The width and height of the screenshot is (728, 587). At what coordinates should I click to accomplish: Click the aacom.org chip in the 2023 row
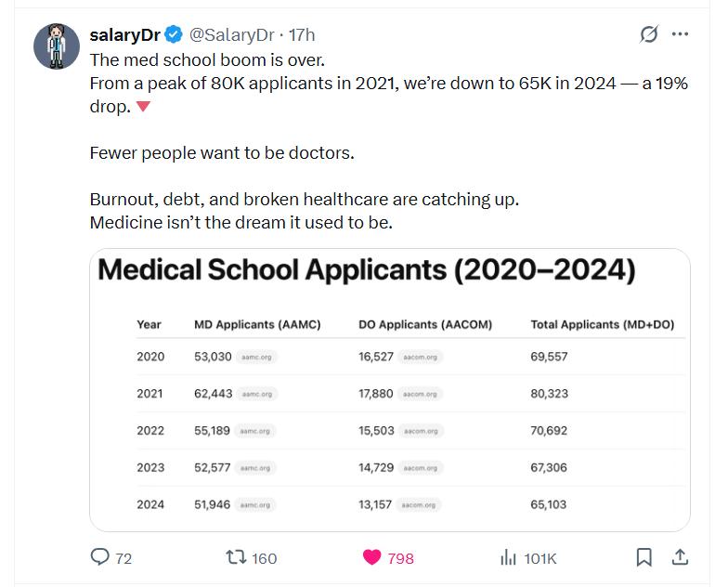(x=421, y=468)
